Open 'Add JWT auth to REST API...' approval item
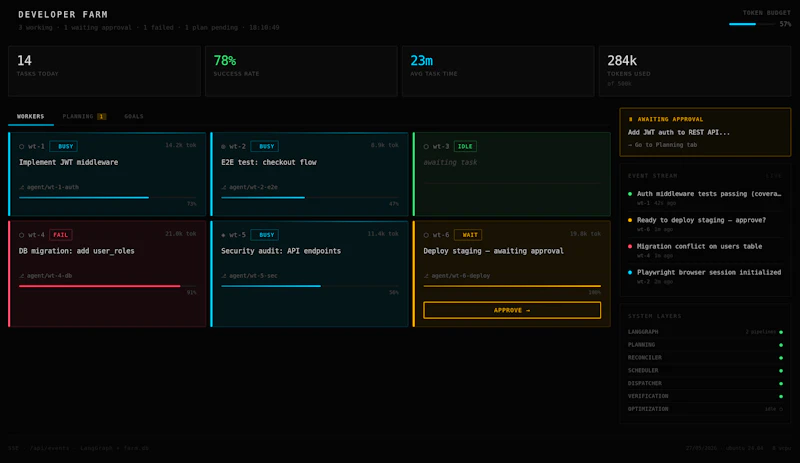Screen dimensions: 800x463 [x=679, y=132]
